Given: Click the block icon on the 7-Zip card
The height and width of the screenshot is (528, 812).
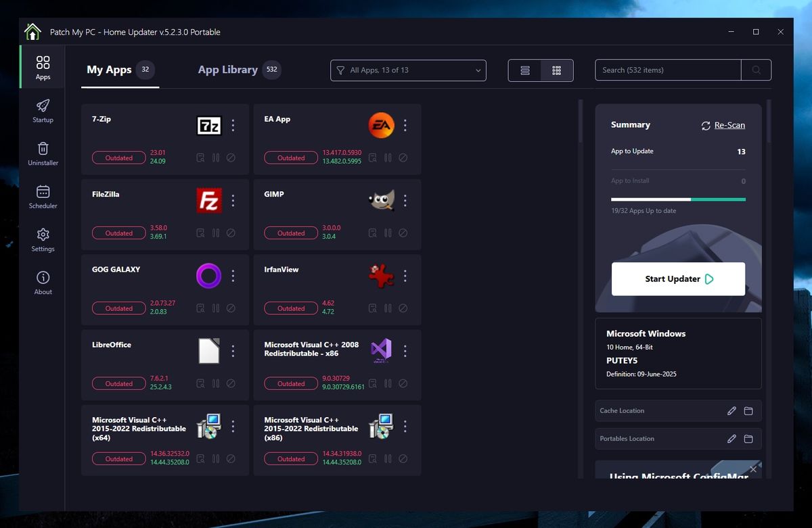Looking at the screenshot, I should (231, 158).
